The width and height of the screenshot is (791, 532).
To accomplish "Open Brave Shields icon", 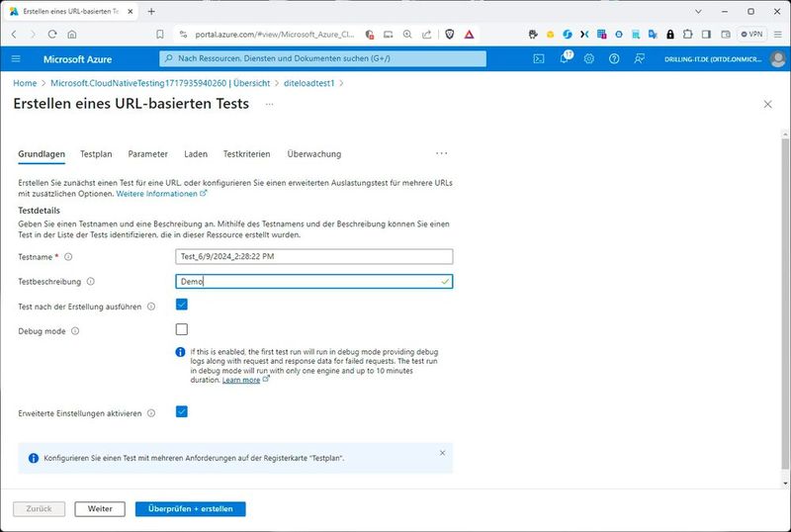I will click(450, 35).
